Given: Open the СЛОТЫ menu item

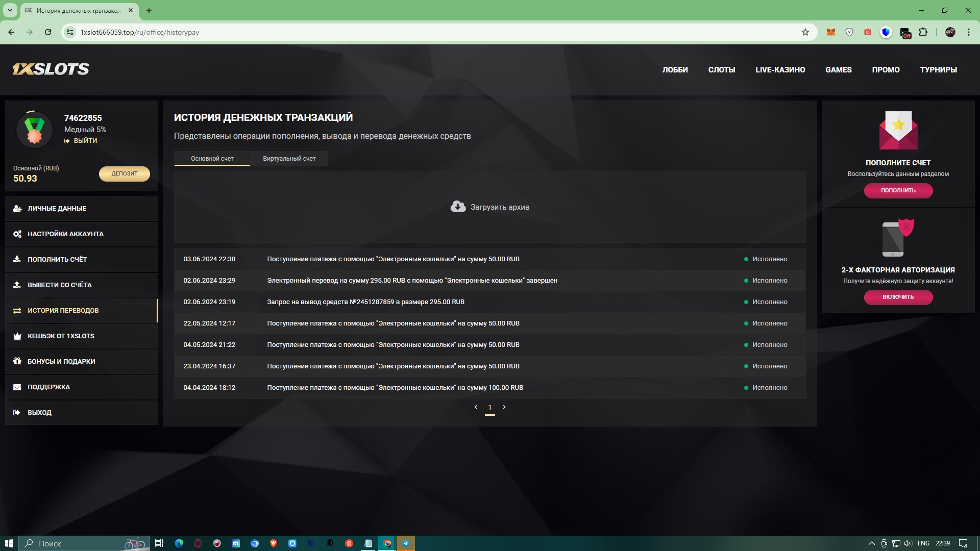Looking at the screenshot, I should pyautogui.click(x=721, y=70).
